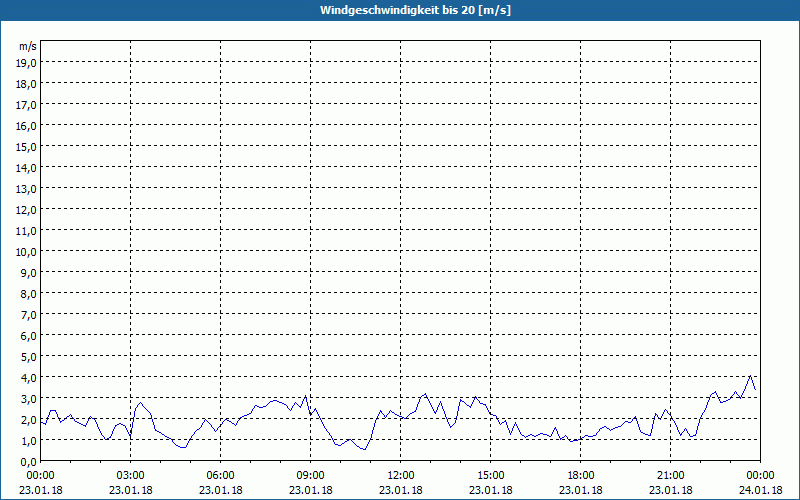
Task: Click the 21:00 time axis label
Action: point(670,476)
